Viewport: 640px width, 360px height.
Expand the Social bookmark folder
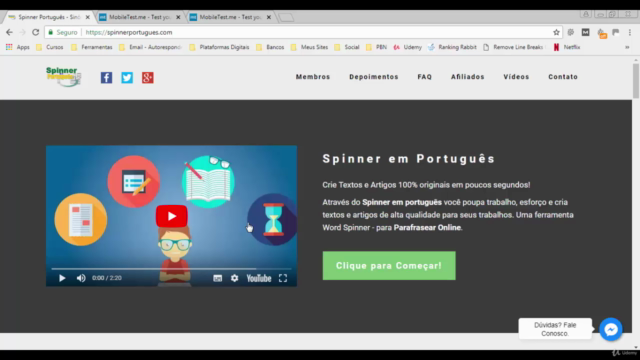pyautogui.click(x=347, y=47)
